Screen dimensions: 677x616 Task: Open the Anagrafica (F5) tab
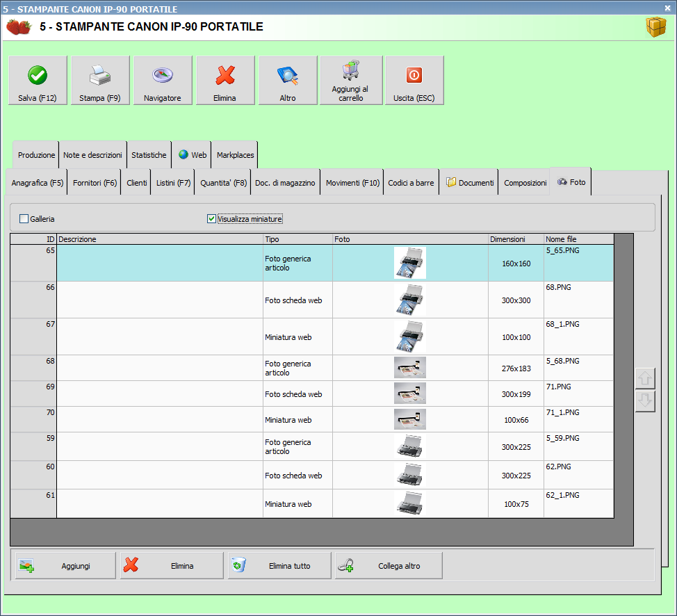37,183
